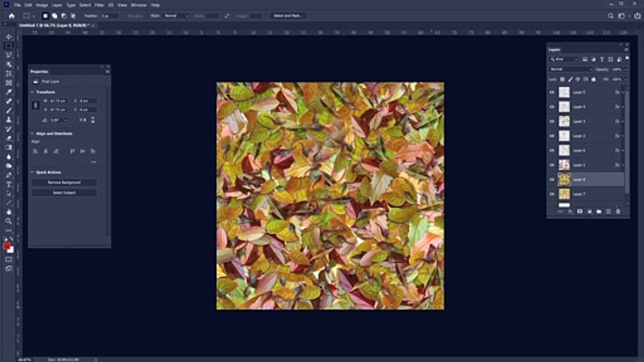Click the create new group folder icon
This screenshot has height=362, width=644.
click(x=599, y=212)
